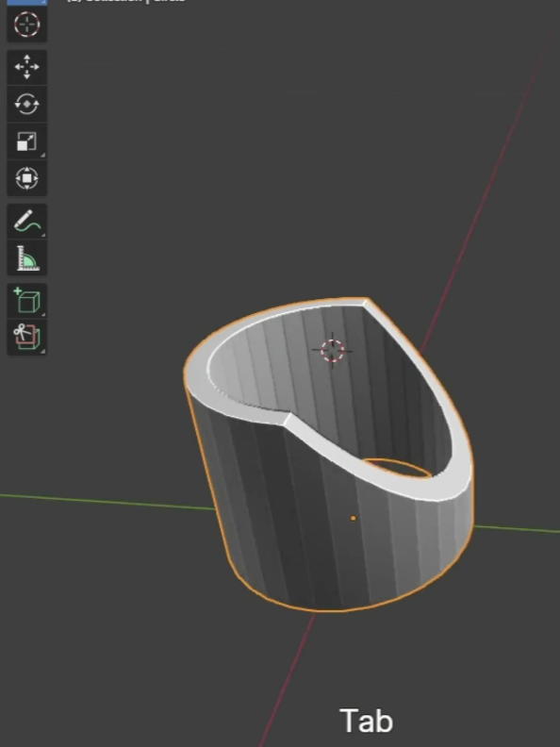Viewport: 560px width, 747px height.
Task: Select the Add Cube tool
Action: click(26, 301)
